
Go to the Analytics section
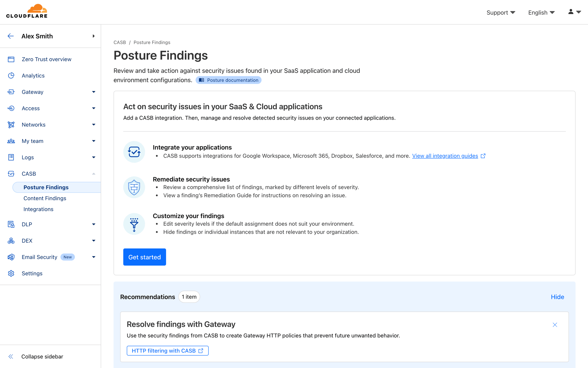click(x=33, y=75)
